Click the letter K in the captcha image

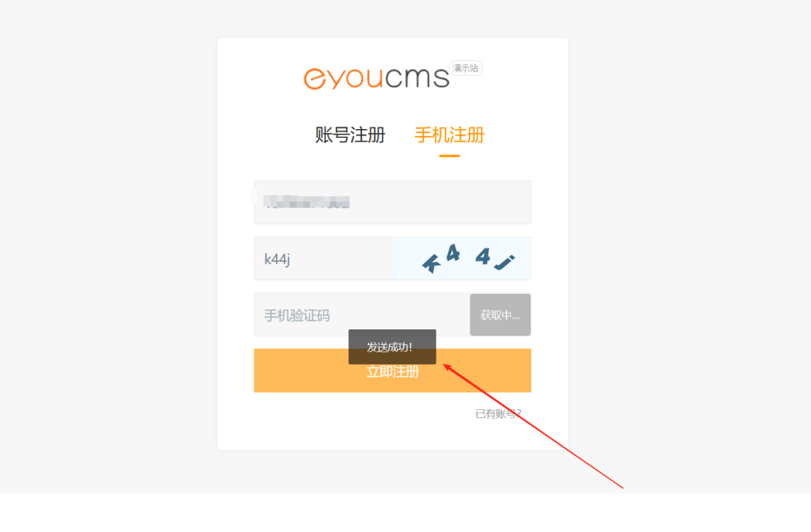pyautogui.click(x=431, y=264)
